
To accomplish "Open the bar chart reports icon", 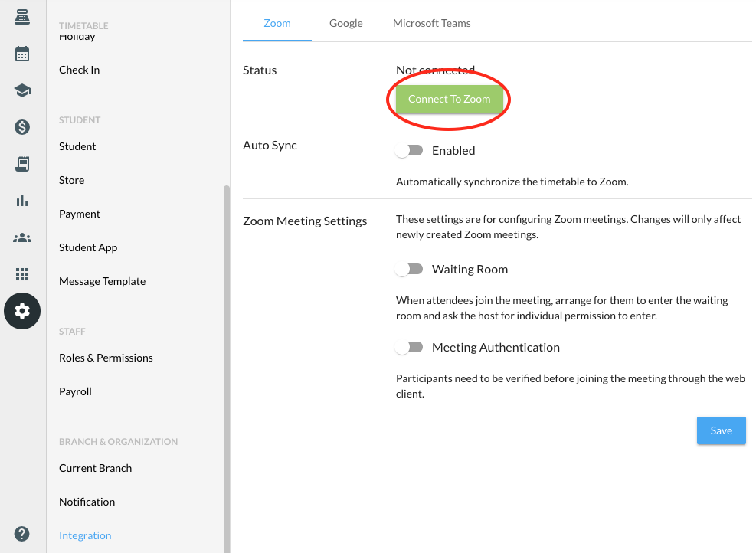I will [22, 201].
